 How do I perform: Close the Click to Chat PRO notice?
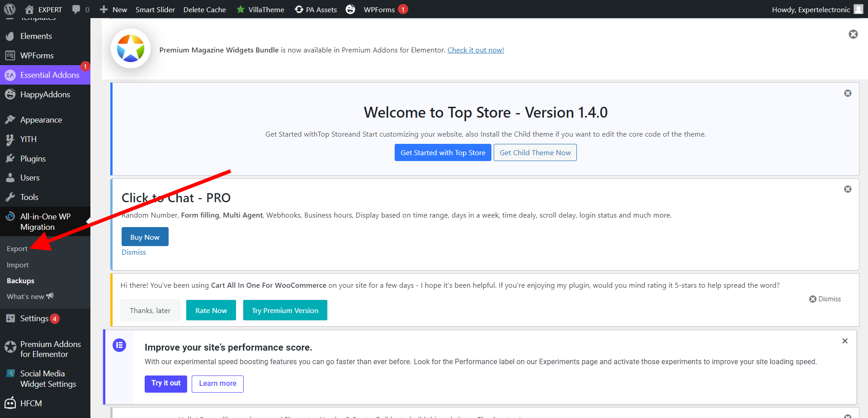pyautogui.click(x=848, y=189)
